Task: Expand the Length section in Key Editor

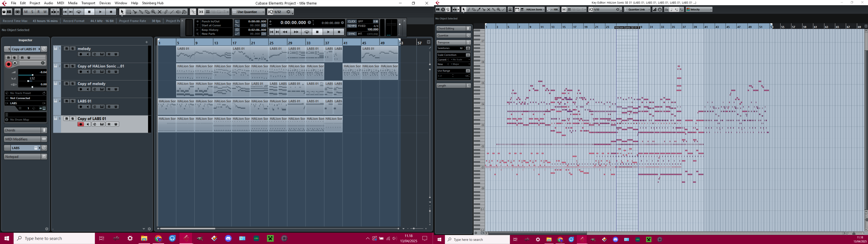Action: pyautogui.click(x=453, y=86)
